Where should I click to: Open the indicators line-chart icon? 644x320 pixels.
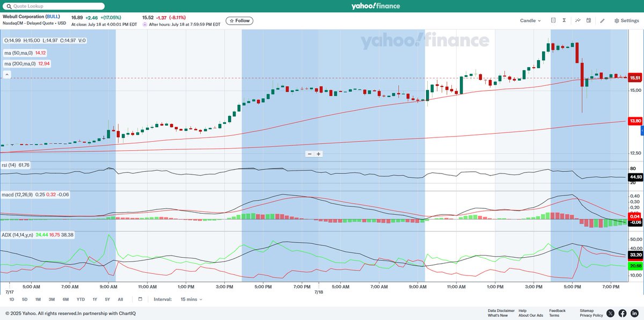578,20
